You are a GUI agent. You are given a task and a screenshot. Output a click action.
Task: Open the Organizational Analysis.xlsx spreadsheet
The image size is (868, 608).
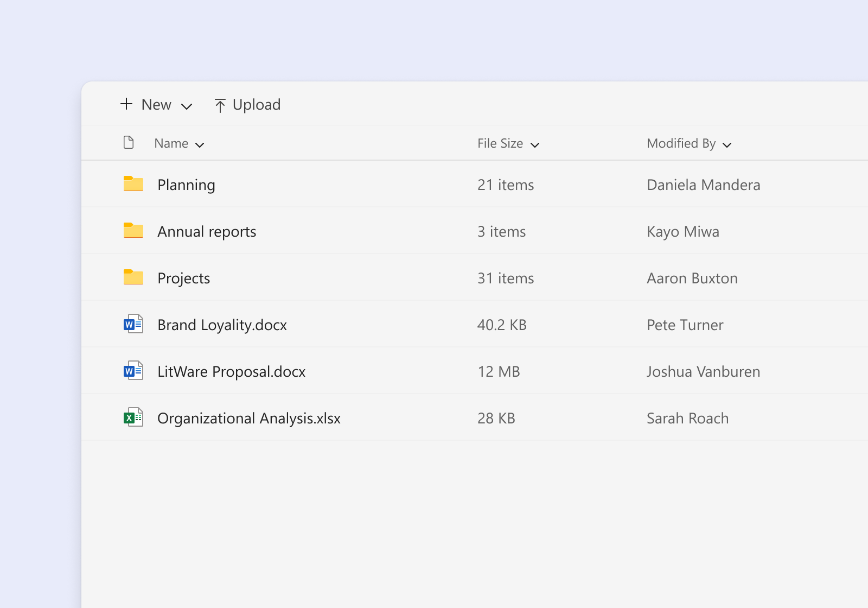click(248, 418)
